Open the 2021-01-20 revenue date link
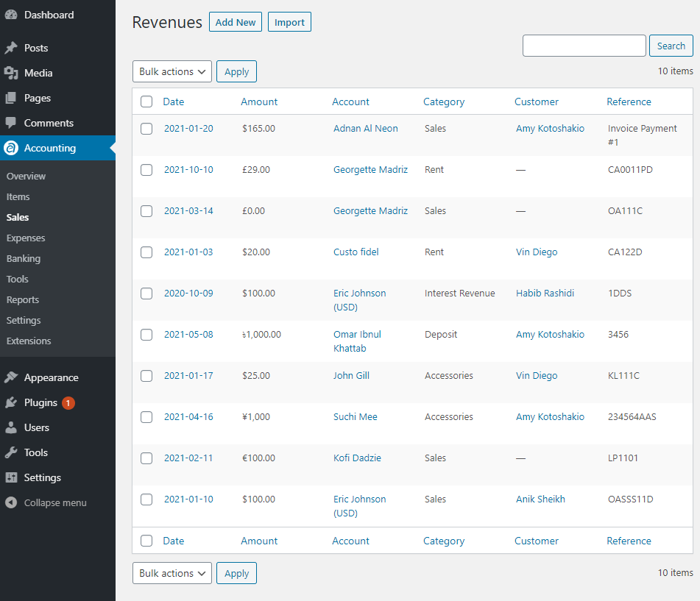Image resolution: width=700 pixels, height=601 pixels. 188,129
